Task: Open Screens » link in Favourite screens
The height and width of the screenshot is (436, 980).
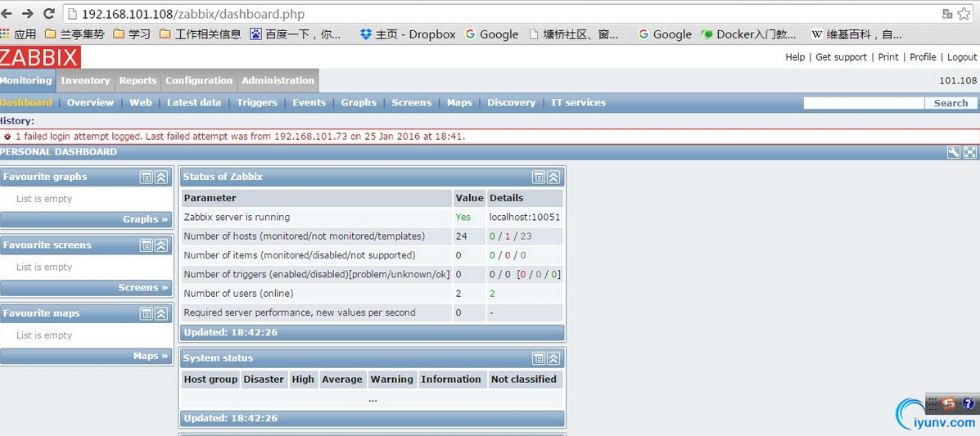Action: pyautogui.click(x=143, y=287)
